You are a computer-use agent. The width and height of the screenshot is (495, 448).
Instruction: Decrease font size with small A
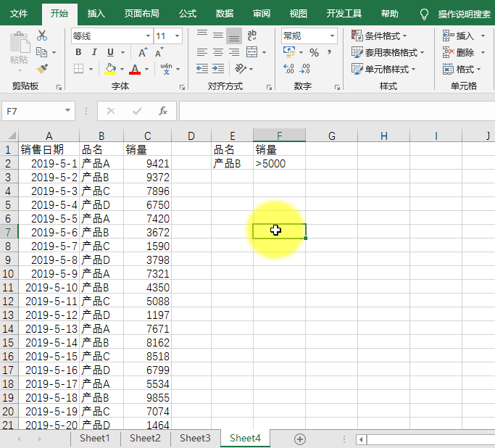tap(159, 52)
